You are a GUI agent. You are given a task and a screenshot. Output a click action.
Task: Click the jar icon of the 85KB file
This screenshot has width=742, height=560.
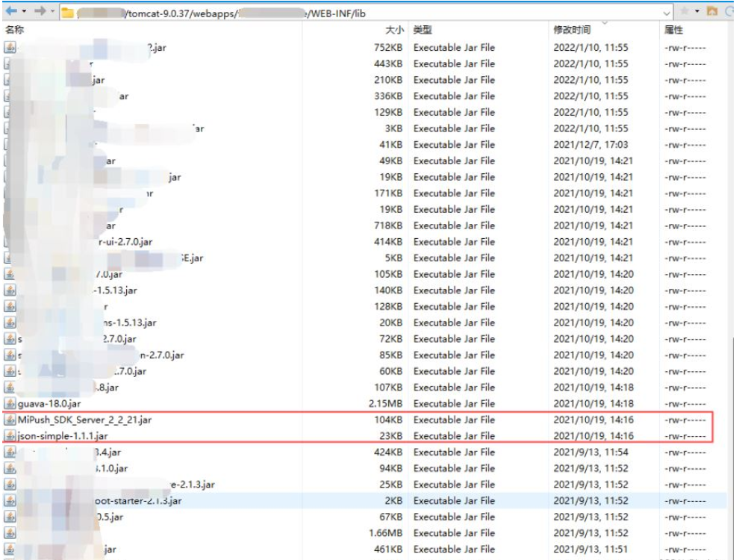pyautogui.click(x=10, y=355)
